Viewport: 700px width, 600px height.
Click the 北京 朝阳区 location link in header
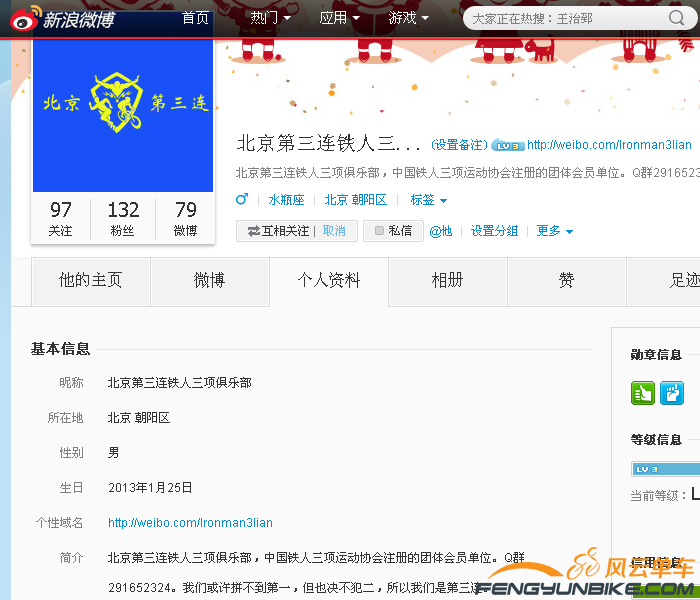(355, 200)
